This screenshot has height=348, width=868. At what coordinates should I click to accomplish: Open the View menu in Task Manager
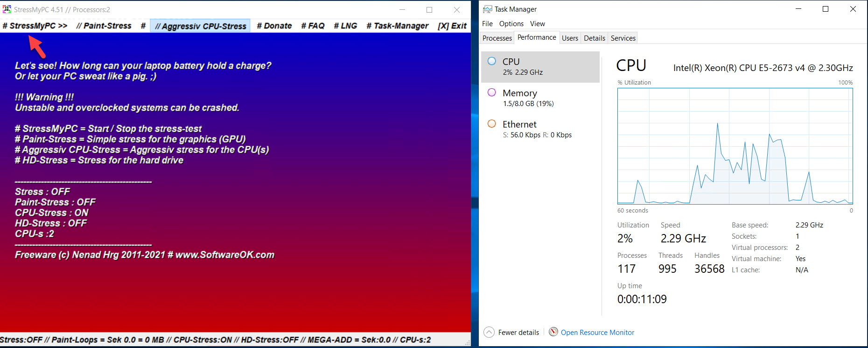537,24
